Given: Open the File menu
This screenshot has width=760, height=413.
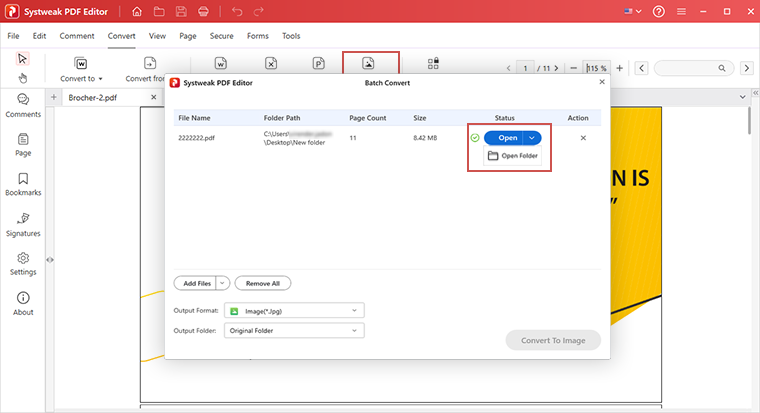Looking at the screenshot, I should (x=14, y=36).
